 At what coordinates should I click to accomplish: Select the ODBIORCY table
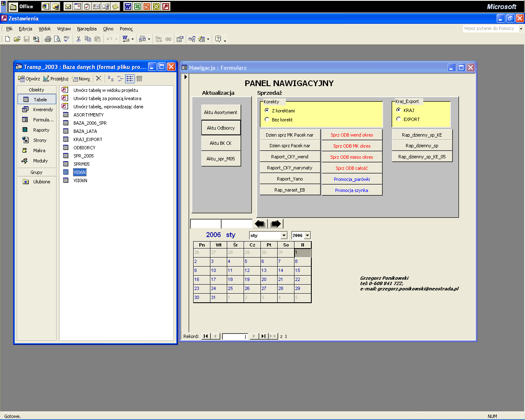[x=84, y=148]
